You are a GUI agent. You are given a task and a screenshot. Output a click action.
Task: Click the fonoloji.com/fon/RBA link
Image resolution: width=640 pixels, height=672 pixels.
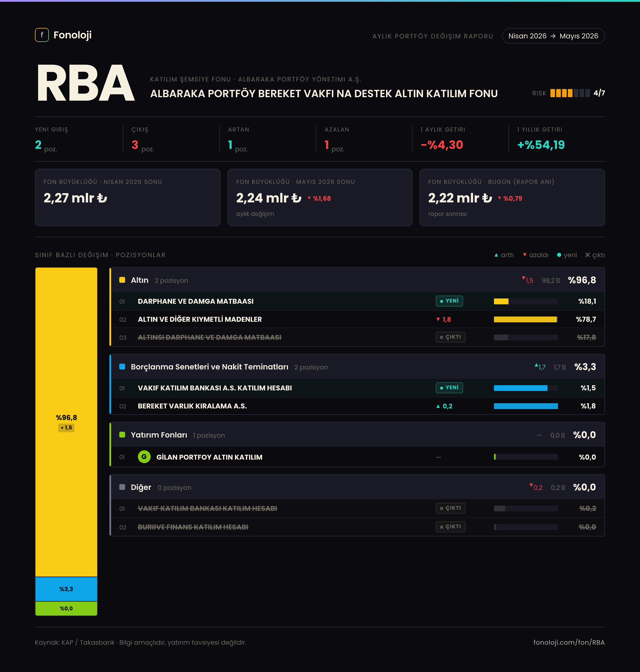[569, 642]
